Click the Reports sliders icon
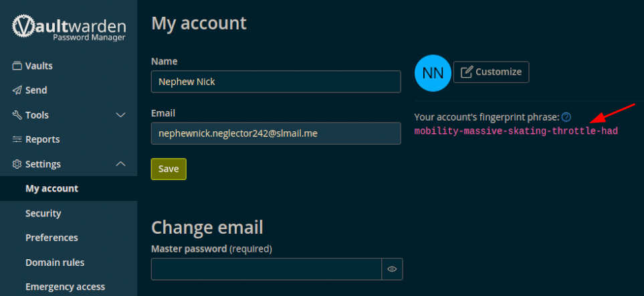This screenshot has width=644, height=296. (17, 139)
